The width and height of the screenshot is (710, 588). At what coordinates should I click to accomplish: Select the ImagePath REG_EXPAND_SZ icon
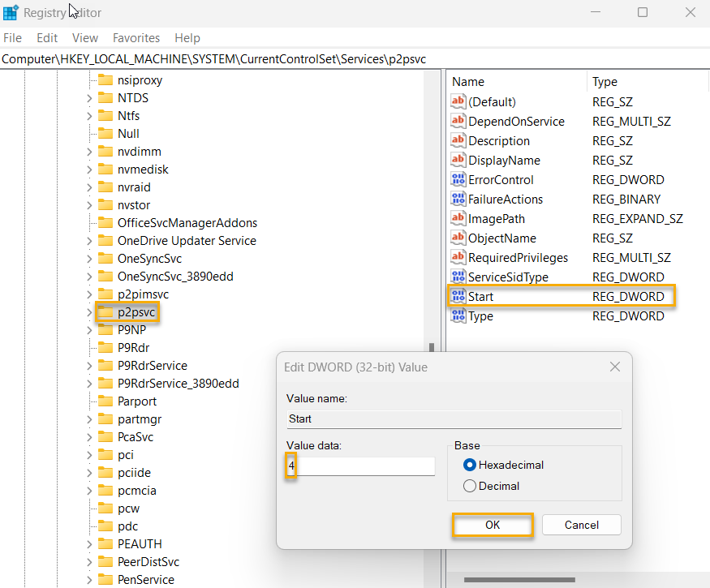point(459,218)
